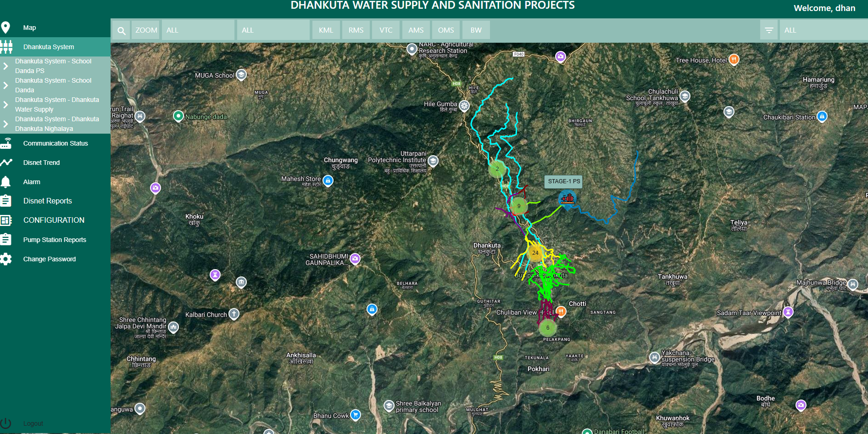The image size is (868, 434).
Task: Click the Alarm bell icon
Action: click(x=6, y=182)
